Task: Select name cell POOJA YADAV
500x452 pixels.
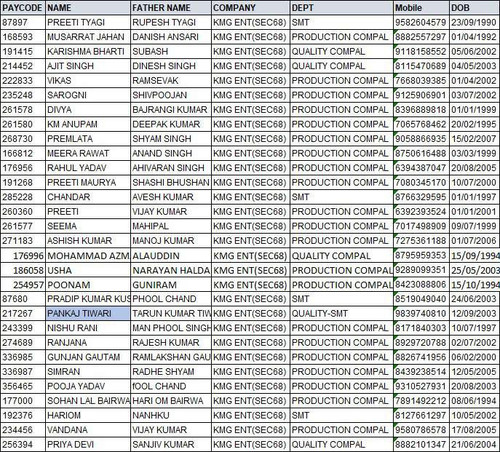Action: pos(88,386)
